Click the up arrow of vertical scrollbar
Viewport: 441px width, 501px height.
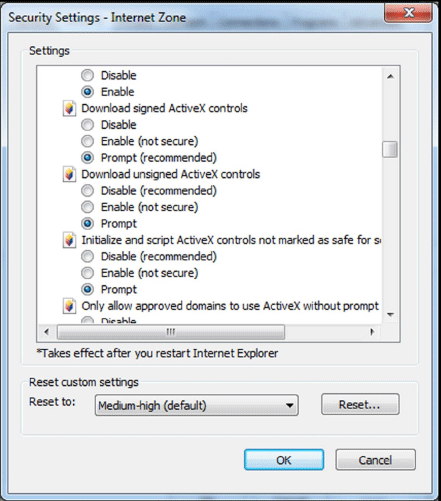[390, 77]
